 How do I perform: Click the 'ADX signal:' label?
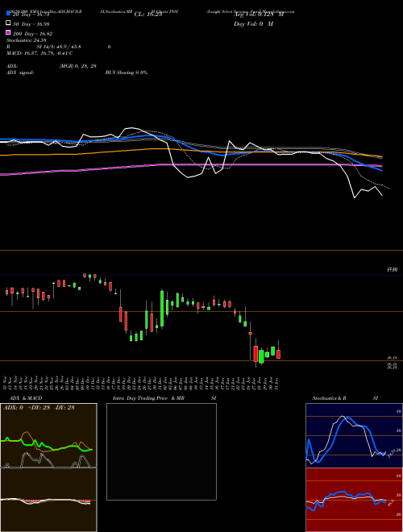click(x=20, y=73)
